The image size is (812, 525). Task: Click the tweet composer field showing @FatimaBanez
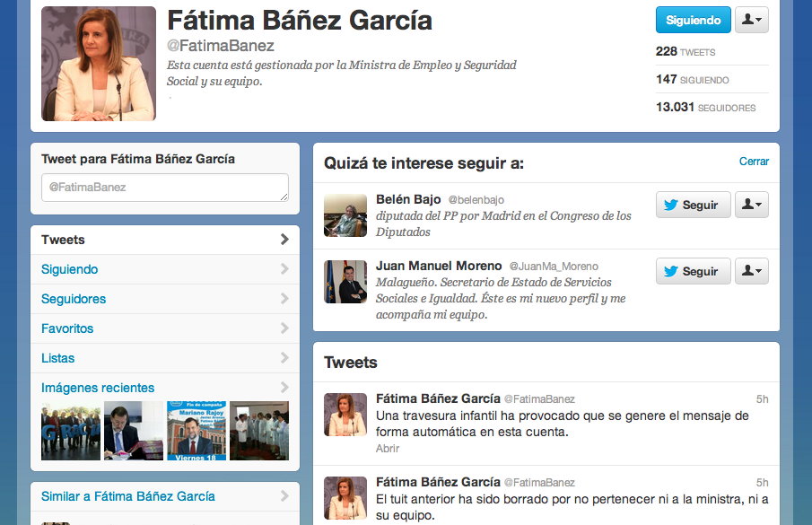(165, 188)
